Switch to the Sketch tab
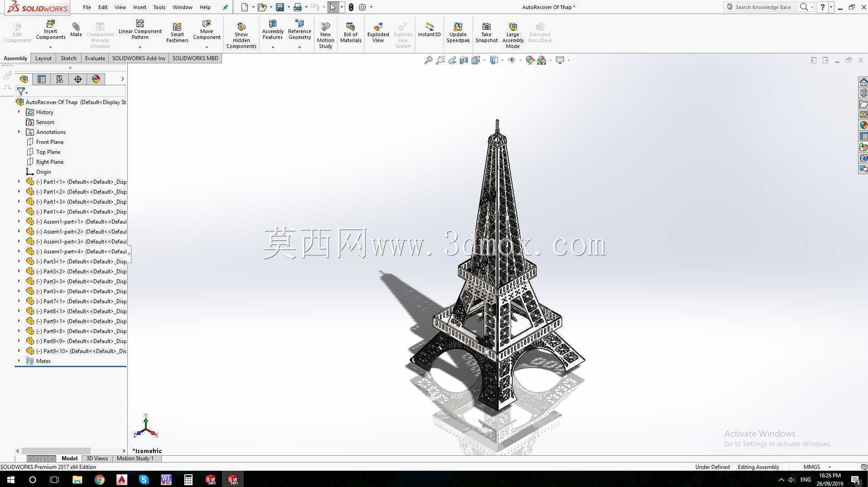Image resolution: width=868 pixels, height=487 pixels. coord(68,58)
